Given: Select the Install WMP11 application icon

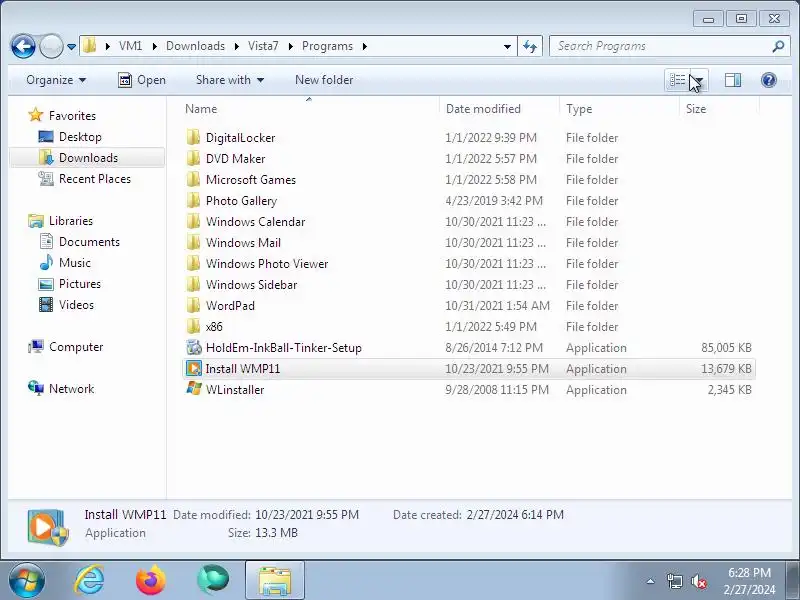Looking at the screenshot, I should pos(193,368).
